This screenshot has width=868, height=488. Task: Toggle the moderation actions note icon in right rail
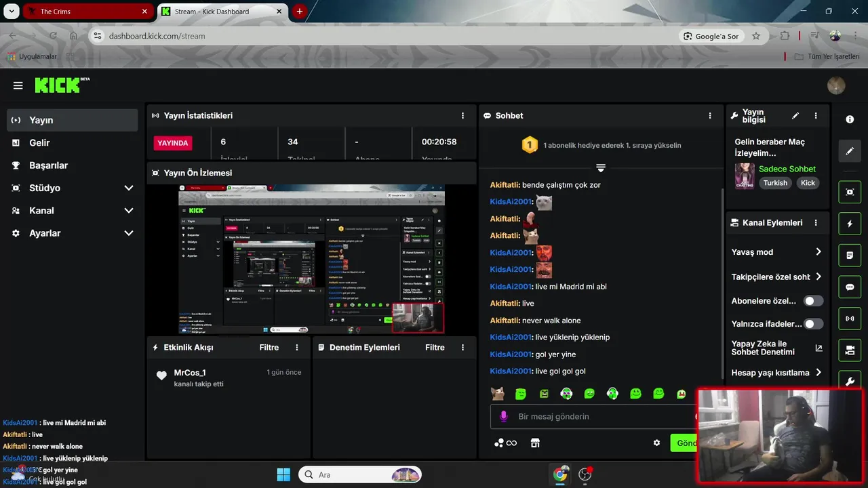(x=850, y=256)
